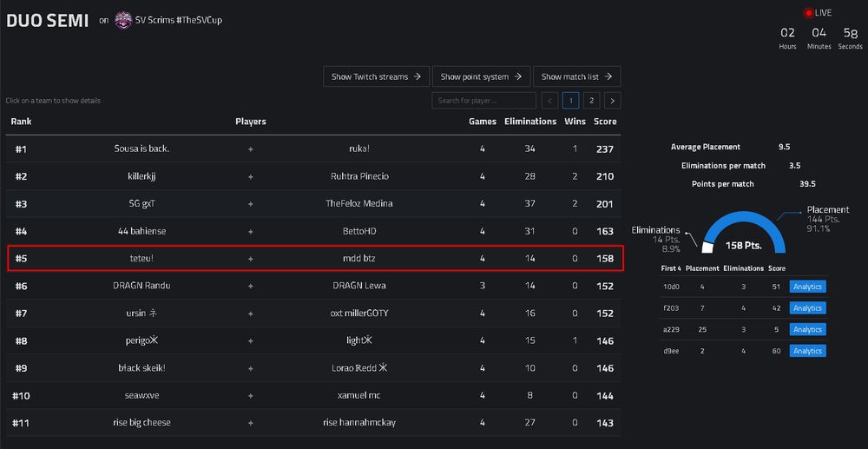Expand rank #1 Sousa is back. row
The width and height of the screenshot is (868, 449).
[x=312, y=149]
